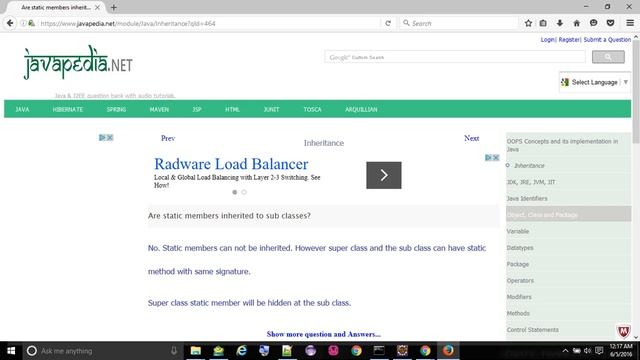Image resolution: width=640 pixels, height=360 pixels.
Task: Reload the page with the refresh icon
Action: point(388,23)
